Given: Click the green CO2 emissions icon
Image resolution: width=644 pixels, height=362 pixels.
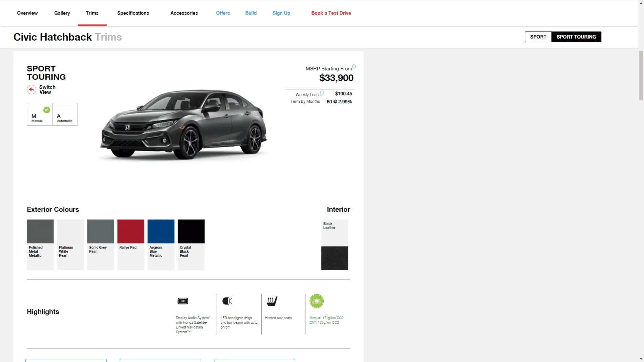Looking at the screenshot, I should click(316, 301).
